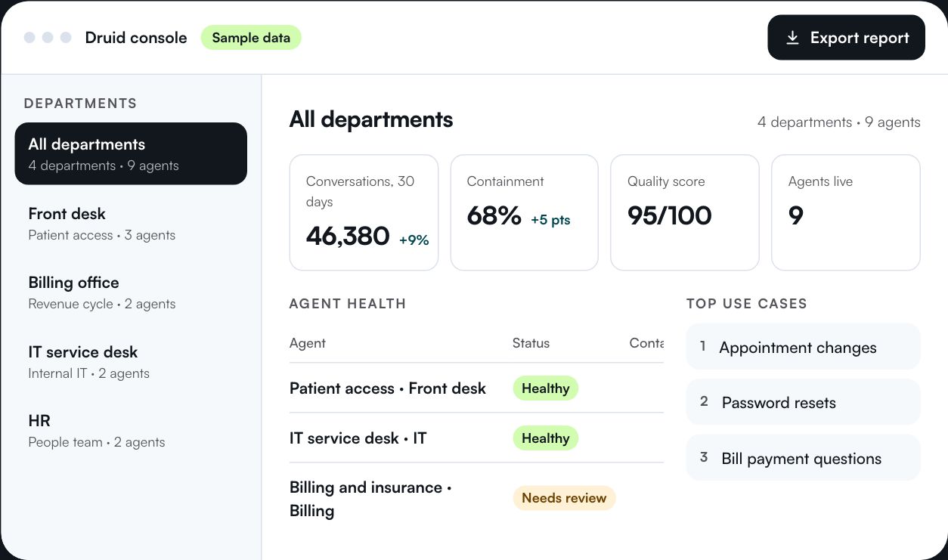Select All departments in the sidebar
The height and width of the screenshot is (560, 948).
tap(131, 153)
